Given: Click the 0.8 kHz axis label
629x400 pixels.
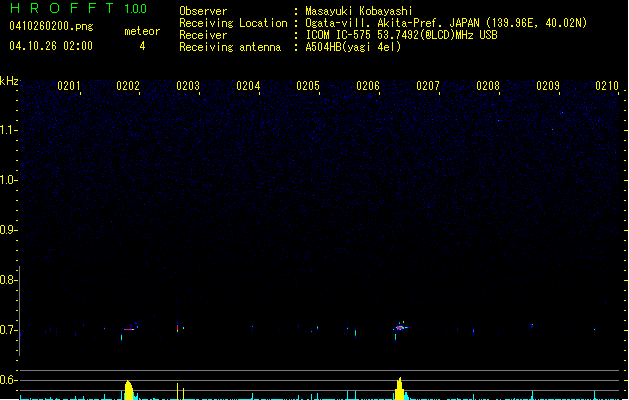Looking at the screenshot, I should (x=8, y=280).
